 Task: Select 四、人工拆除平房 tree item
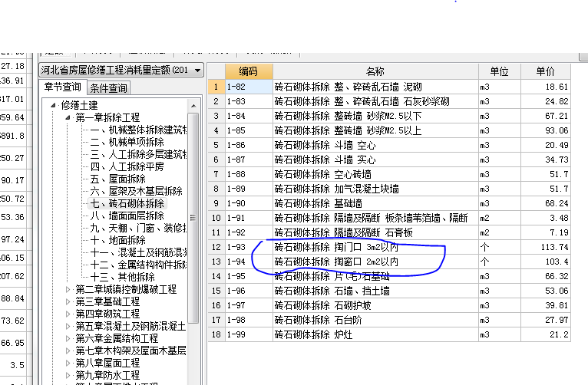pos(127,166)
